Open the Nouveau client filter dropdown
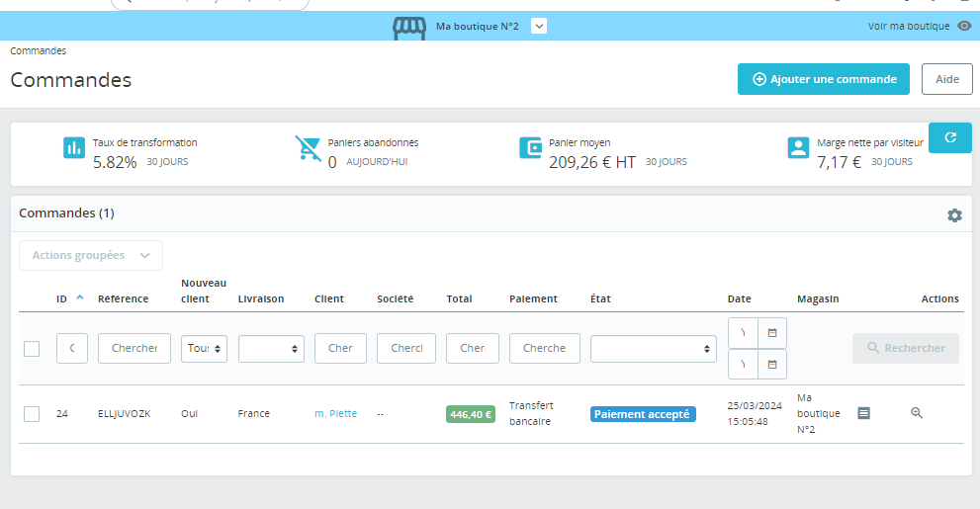The height and width of the screenshot is (509, 980). point(204,349)
